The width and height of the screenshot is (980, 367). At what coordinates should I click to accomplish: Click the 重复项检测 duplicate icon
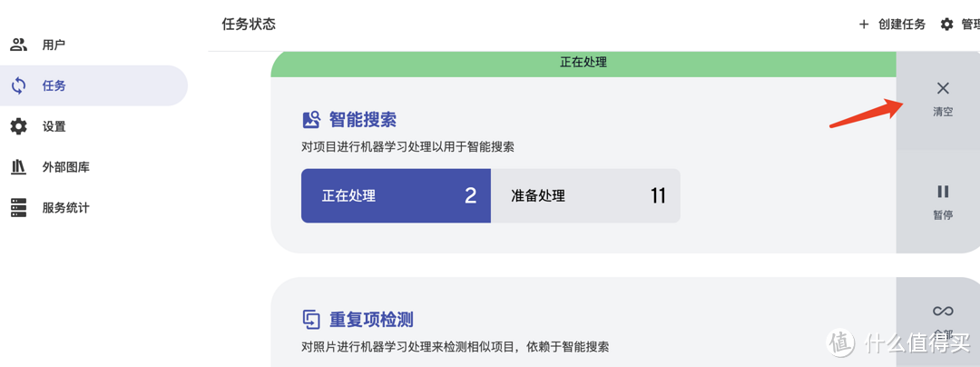[311, 320]
